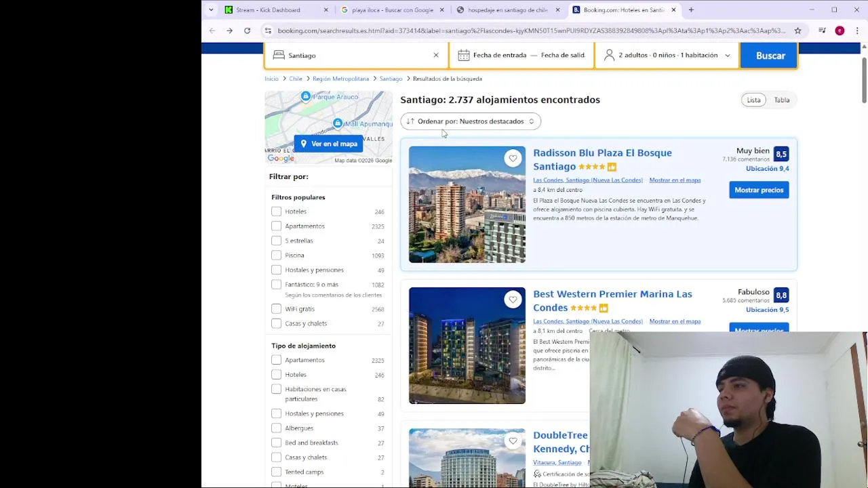Click the calendar icon in date field
Image resolution: width=868 pixels, height=488 pixels.
tap(463, 55)
